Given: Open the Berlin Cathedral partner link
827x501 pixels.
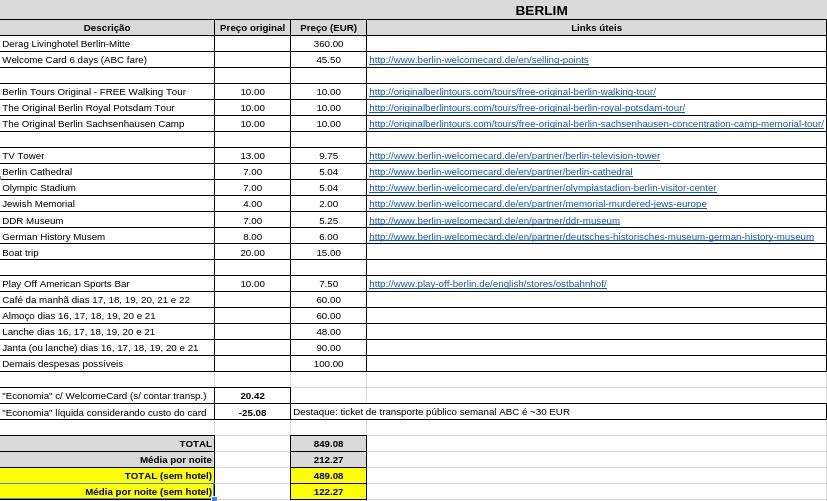Looking at the screenshot, I should pyautogui.click(x=500, y=172).
